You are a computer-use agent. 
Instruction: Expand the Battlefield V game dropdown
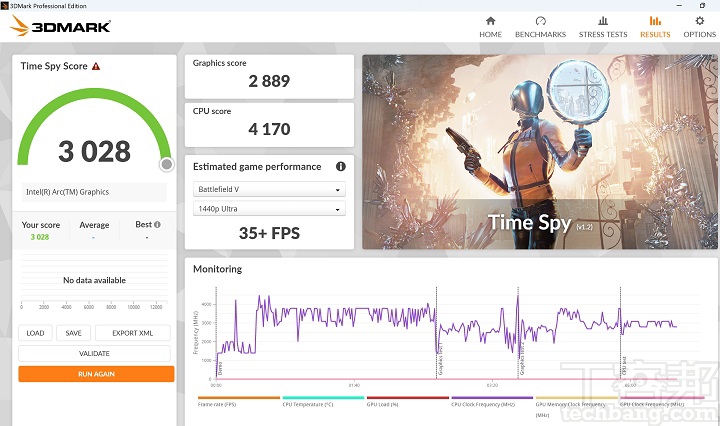pyautogui.click(x=269, y=189)
